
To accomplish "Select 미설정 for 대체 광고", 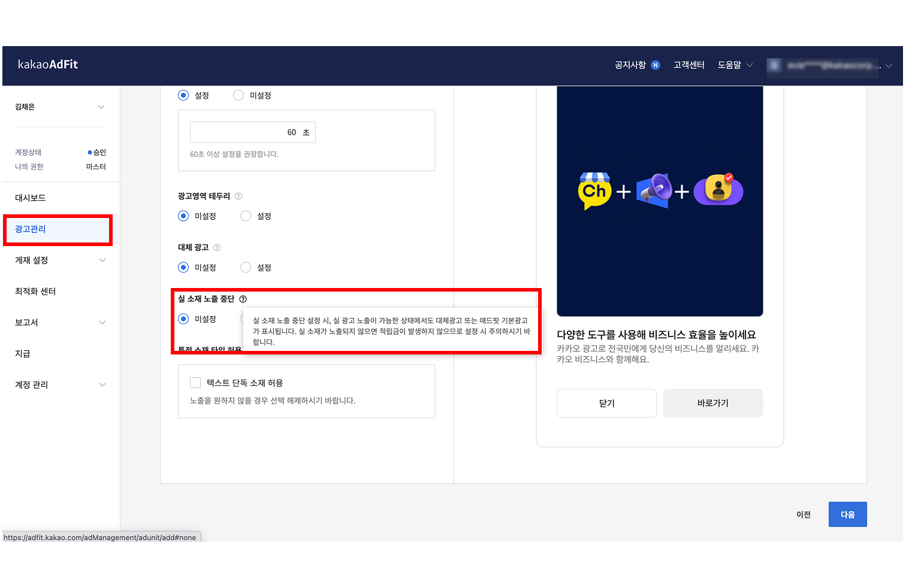I will (x=183, y=268).
